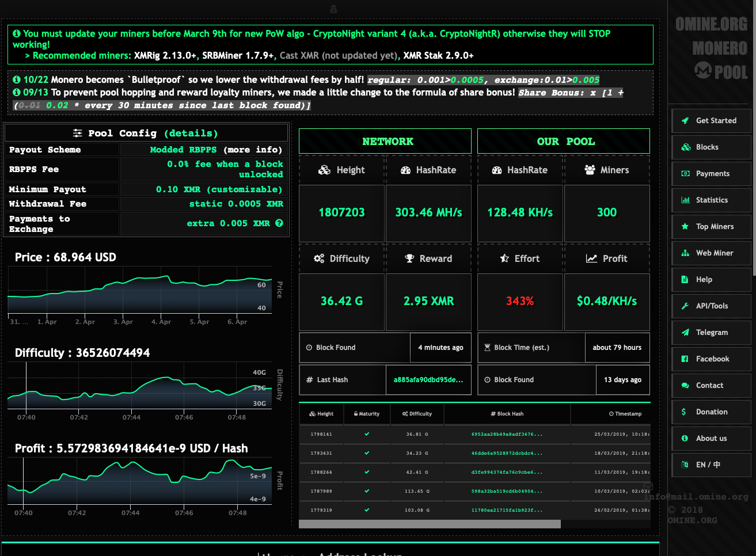Open Pool Config (details) link
Viewport: 756px width, 556px height.
click(191, 134)
